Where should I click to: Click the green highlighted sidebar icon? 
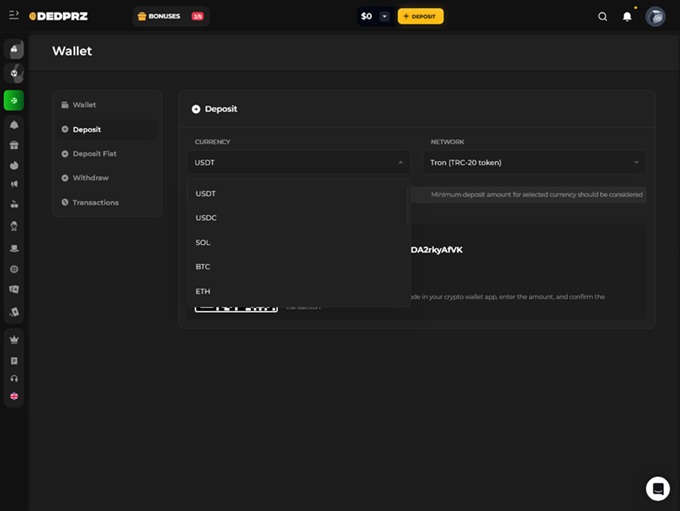coord(14,100)
